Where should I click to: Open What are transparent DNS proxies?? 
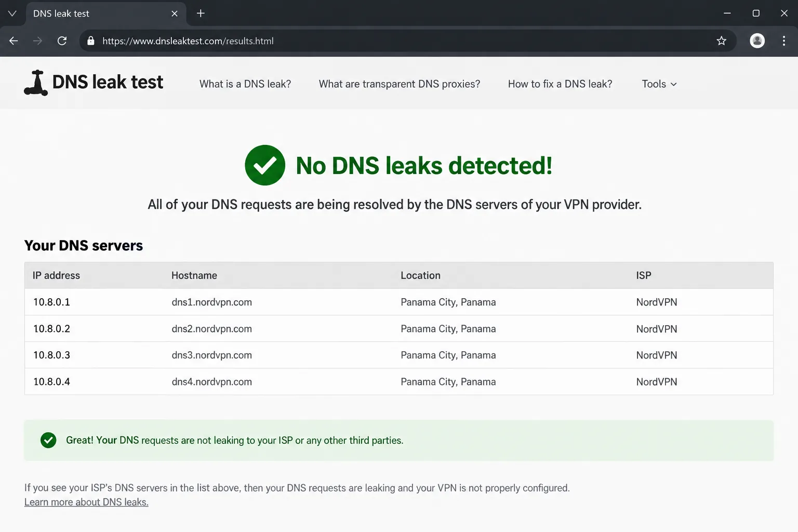(x=400, y=84)
